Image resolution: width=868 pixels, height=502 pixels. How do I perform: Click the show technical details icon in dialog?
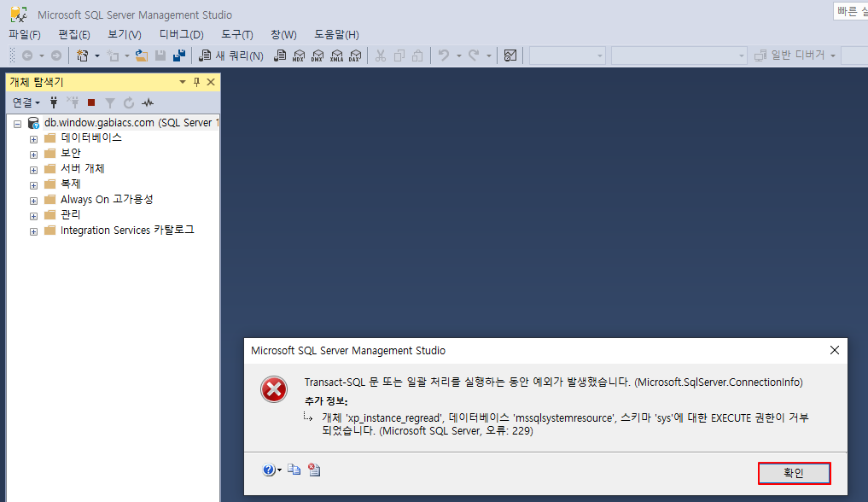click(x=314, y=470)
